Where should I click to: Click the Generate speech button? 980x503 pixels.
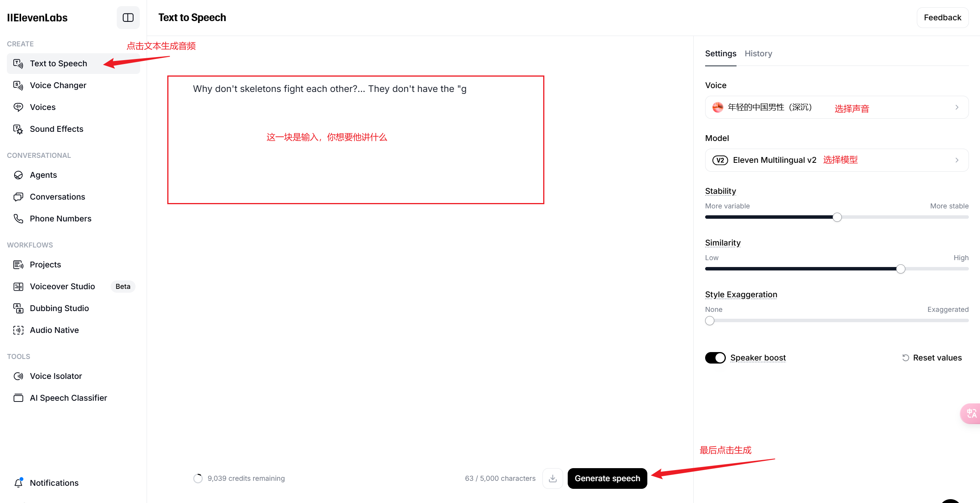(x=607, y=478)
